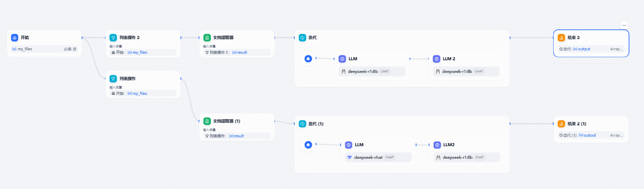Screen dimensions: 644x189
Task: Select the 列表操作 node title
Action: tap(128, 79)
